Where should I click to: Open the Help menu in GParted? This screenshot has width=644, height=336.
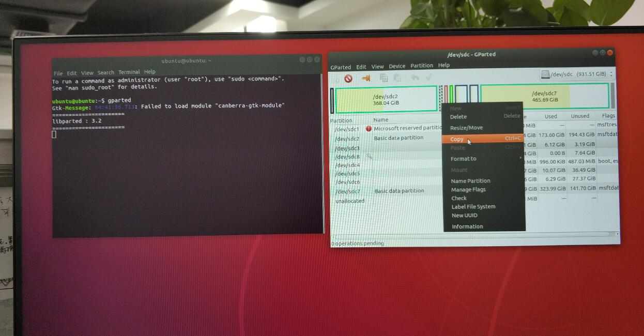pos(444,65)
